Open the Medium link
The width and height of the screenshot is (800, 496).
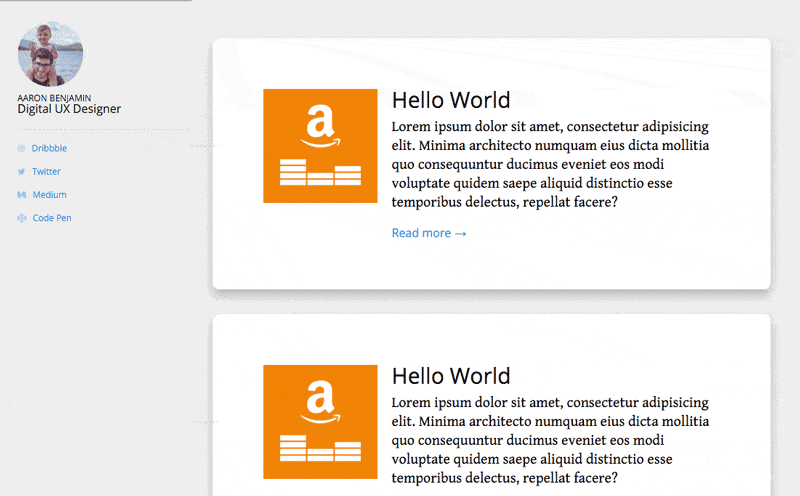pos(49,195)
